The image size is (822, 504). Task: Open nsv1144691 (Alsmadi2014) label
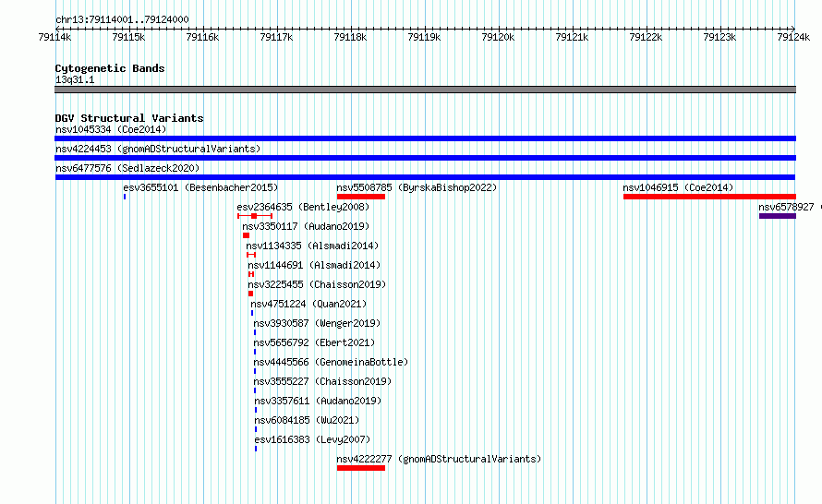click(314, 265)
